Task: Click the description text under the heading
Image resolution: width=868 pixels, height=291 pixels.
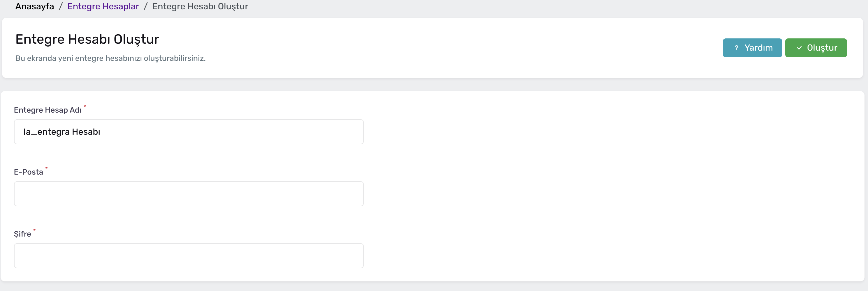Action: point(110,58)
